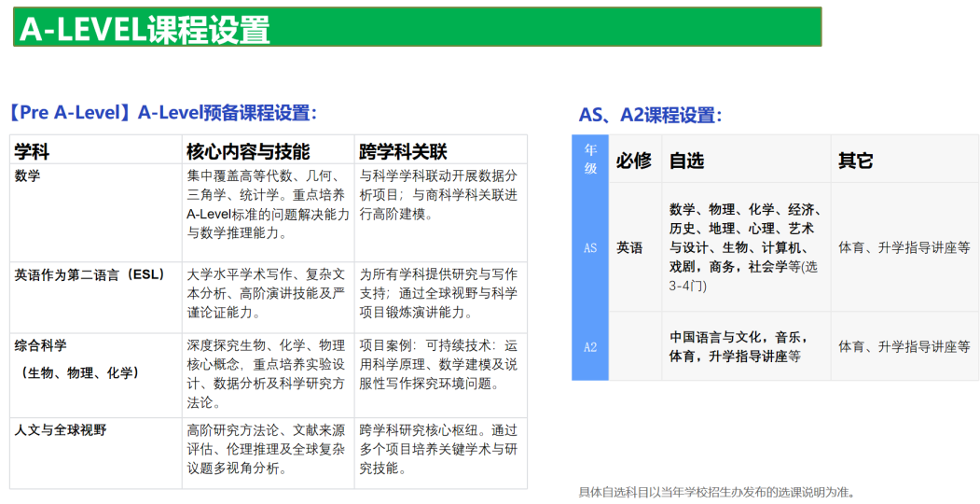Viewport: 980px width, 504px height.
Task: Select the 【Pre A-Level】A-Level预备课程设置 heading
Action: pos(163,113)
